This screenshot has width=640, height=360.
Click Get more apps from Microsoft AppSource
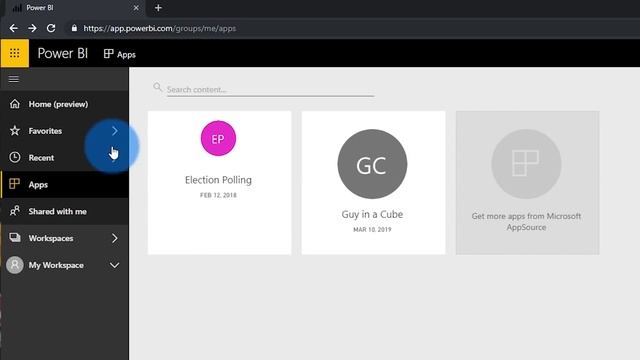pyautogui.click(x=526, y=222)
